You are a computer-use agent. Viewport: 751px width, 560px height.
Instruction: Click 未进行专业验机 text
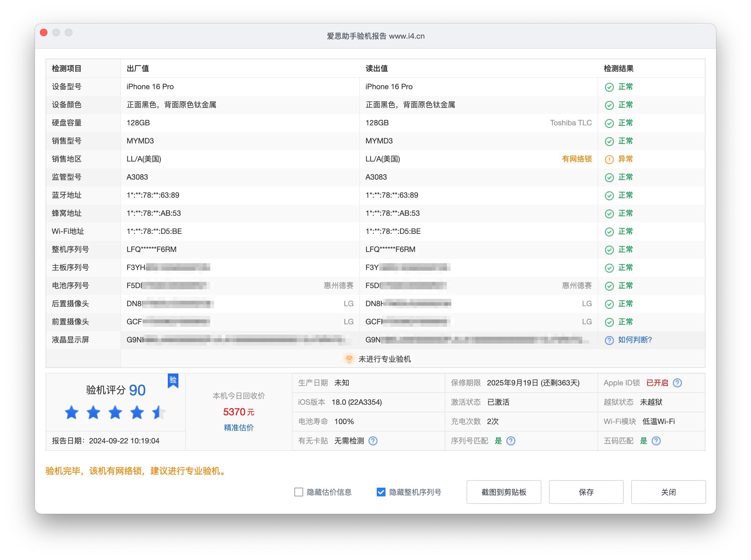[x=385, y=359]
